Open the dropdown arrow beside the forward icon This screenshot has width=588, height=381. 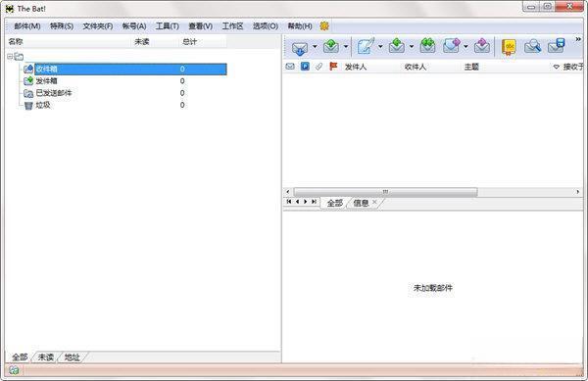pyautogui.click(x=465, y=47)
